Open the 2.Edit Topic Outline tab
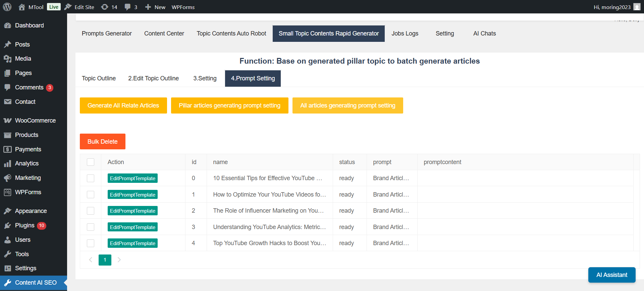 (153, 78)
